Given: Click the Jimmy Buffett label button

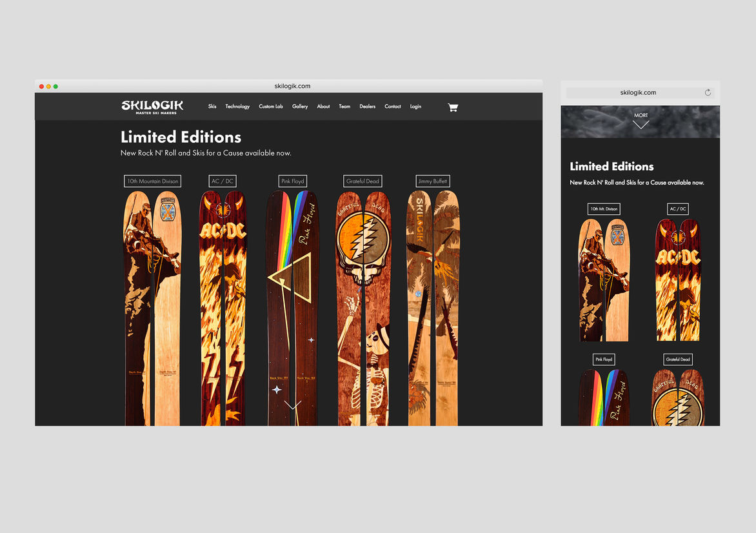Looking at the screenshot, I should (432, 181).
